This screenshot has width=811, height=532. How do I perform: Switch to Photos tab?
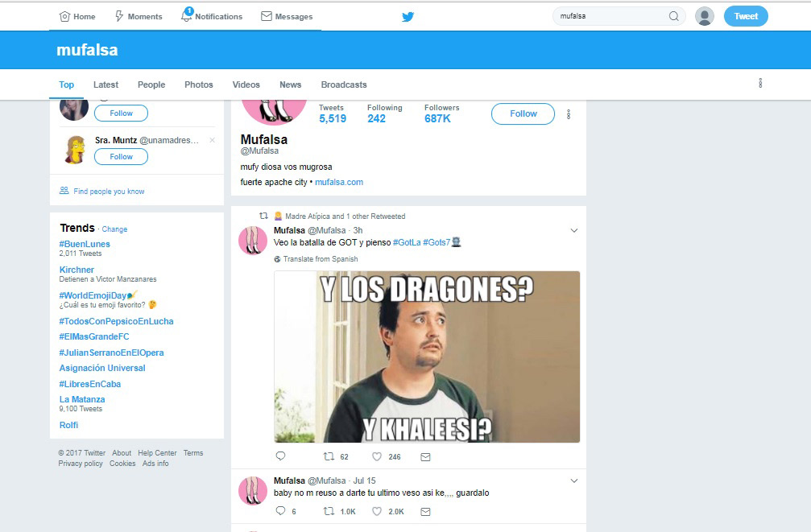[x=199, y=85]
